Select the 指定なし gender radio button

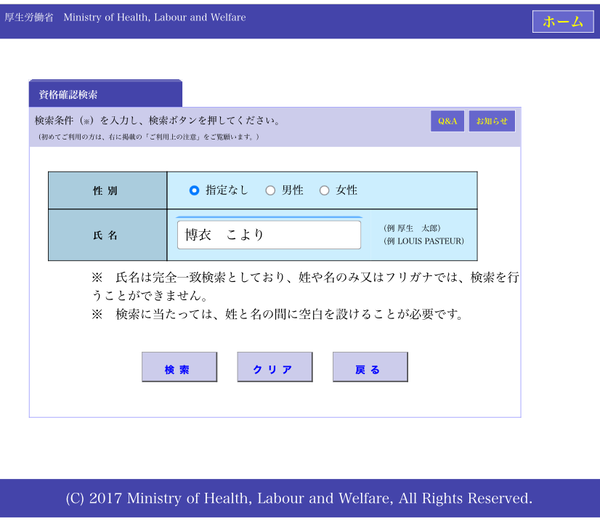194,190
